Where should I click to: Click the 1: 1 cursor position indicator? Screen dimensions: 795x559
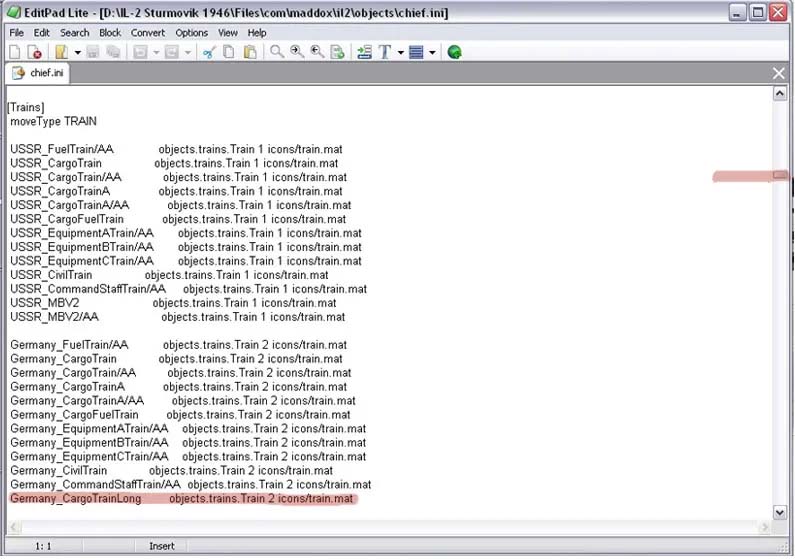[x=43, y=546]
